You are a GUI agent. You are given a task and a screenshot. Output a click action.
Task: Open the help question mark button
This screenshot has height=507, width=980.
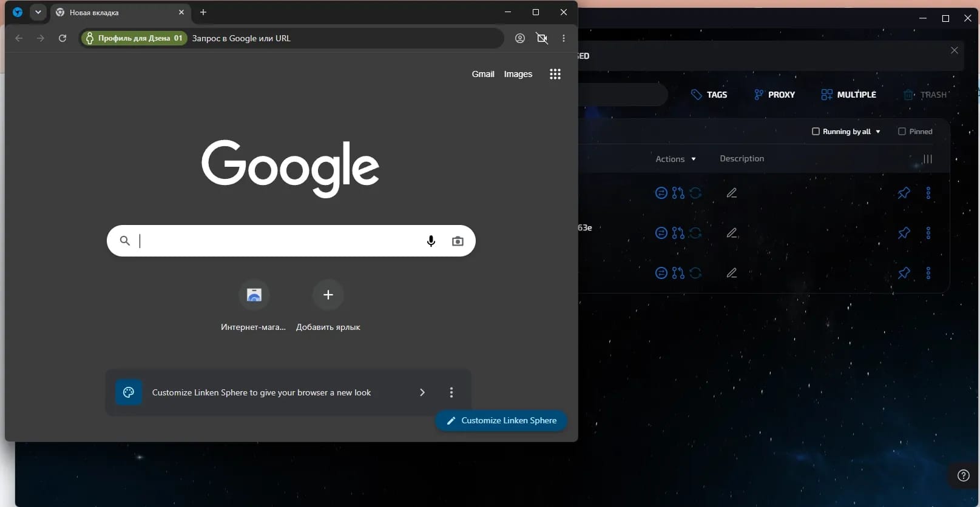point(963,475)
